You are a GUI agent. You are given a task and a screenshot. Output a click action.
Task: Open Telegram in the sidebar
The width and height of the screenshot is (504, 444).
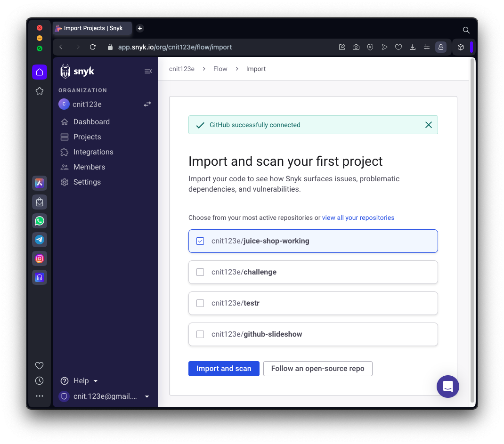40,240
